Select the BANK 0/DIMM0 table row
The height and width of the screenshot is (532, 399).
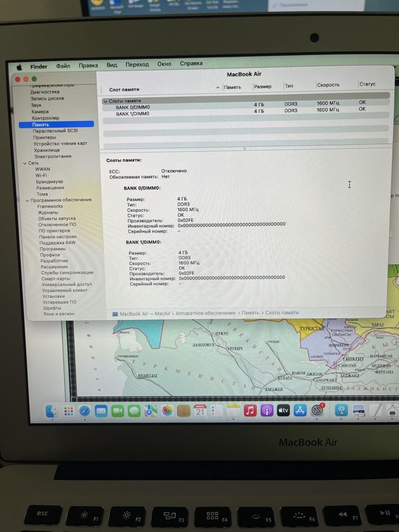[246, 106]
